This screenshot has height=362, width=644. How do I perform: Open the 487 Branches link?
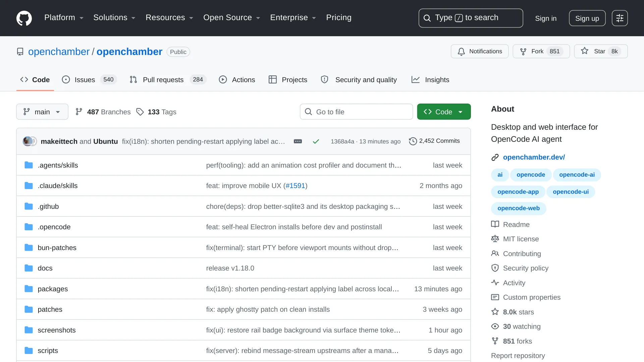click(103, 112)
